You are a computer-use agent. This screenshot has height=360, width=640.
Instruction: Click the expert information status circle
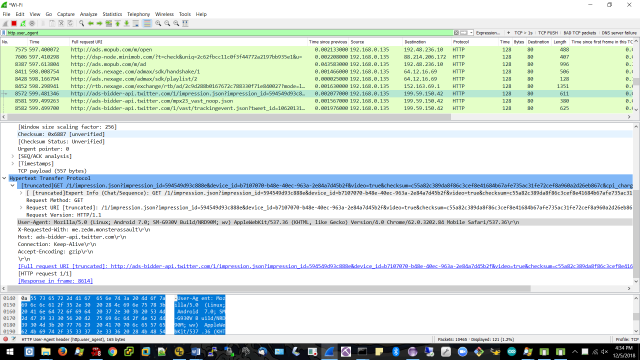pos(5,339)
